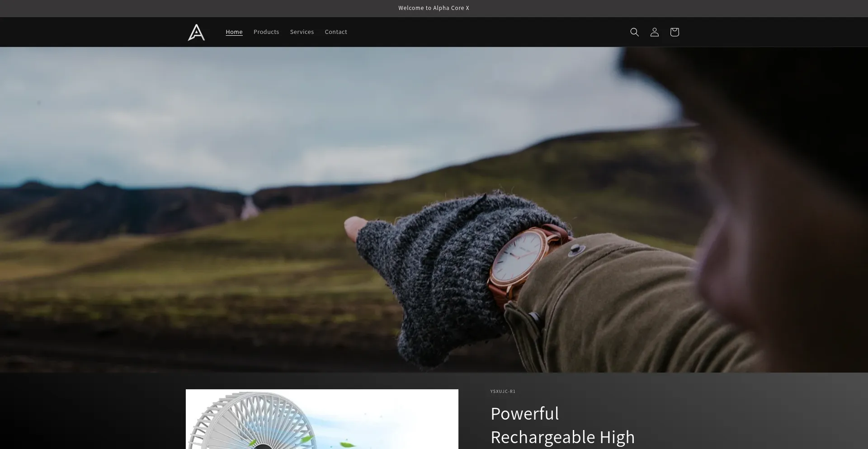Click the waterfall in the hero background
Screen dimensions: 868x449
pyautogui.click(x=248, y=208)
